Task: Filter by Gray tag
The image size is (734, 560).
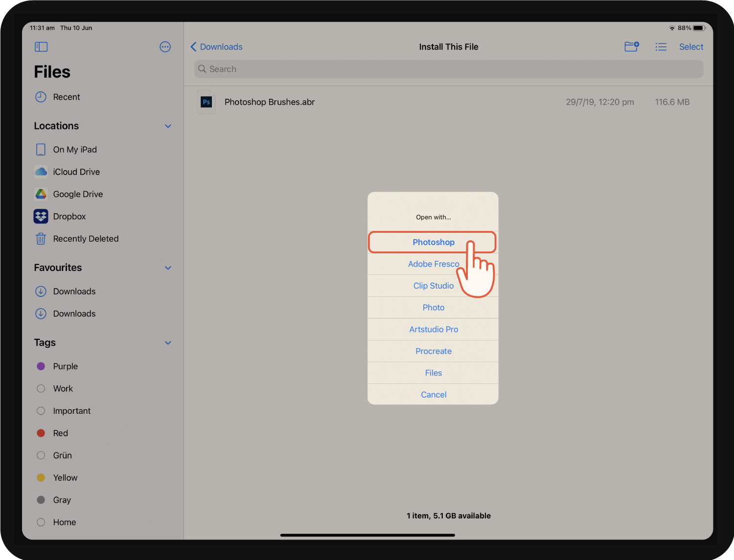Action: click(x=54, y=500)
